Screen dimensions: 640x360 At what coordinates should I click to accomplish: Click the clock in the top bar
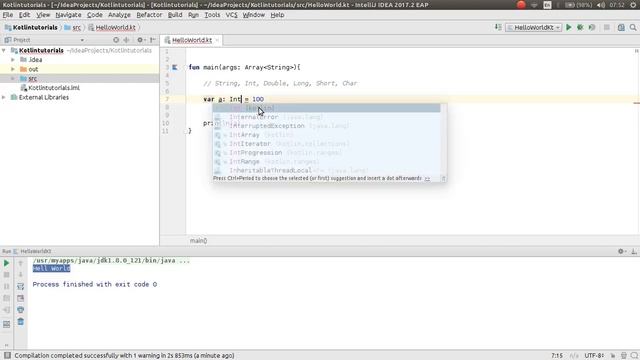tap(617, 5)
